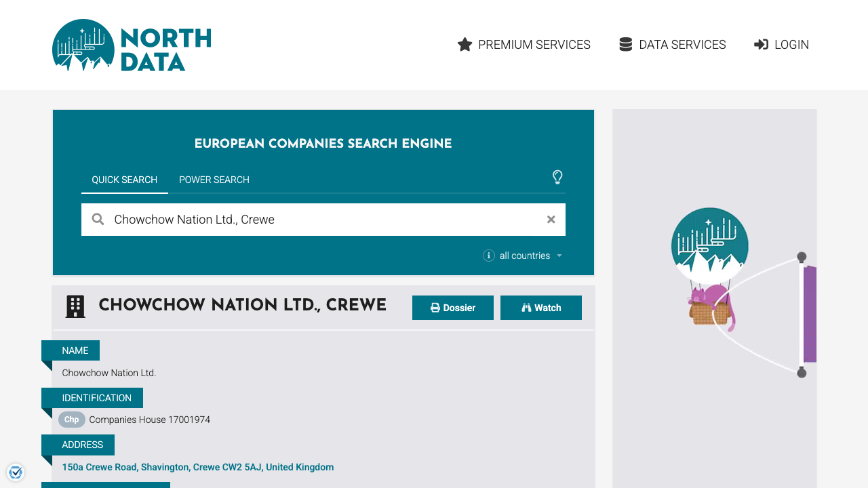
Task: Open the Crewe Road Shavington address link
Action: click(x=198, y=467)
